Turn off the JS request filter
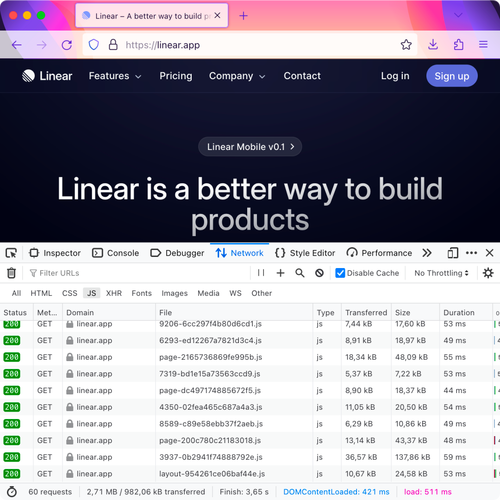Screen dimensions: 500x500 pos(92,293)
